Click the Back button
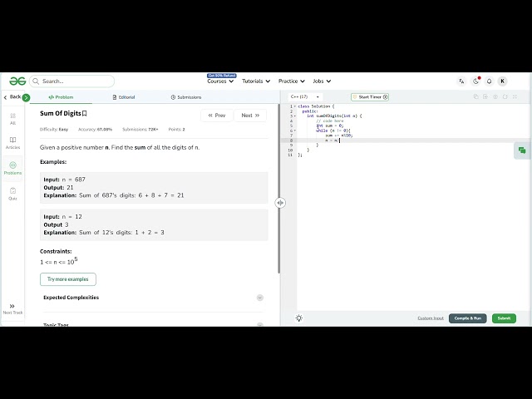 pos(12,97)
